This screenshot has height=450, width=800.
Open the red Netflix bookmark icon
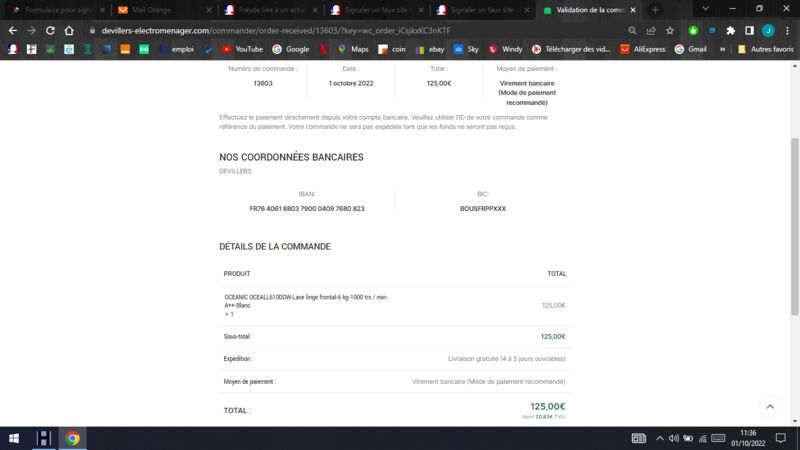[x=323, y=49]
